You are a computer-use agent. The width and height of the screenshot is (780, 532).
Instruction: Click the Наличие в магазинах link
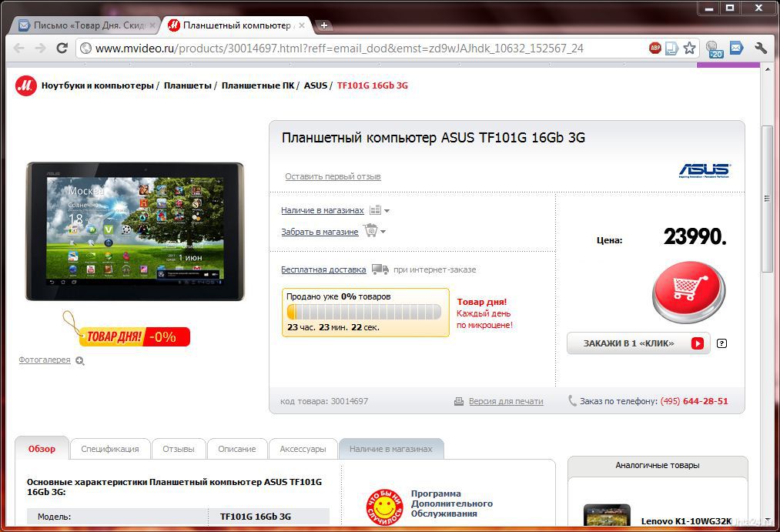[323, 210]
